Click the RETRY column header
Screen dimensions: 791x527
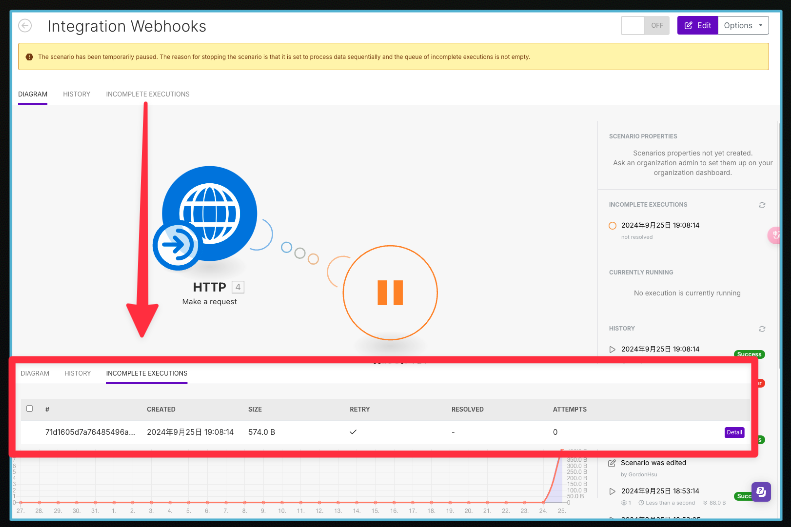tap(360, 409)
